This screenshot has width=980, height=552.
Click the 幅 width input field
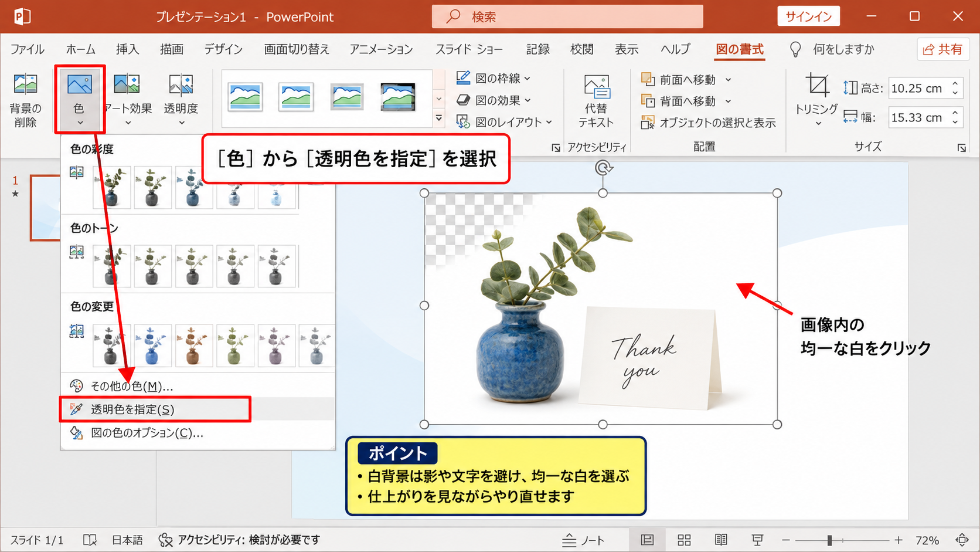919,117
